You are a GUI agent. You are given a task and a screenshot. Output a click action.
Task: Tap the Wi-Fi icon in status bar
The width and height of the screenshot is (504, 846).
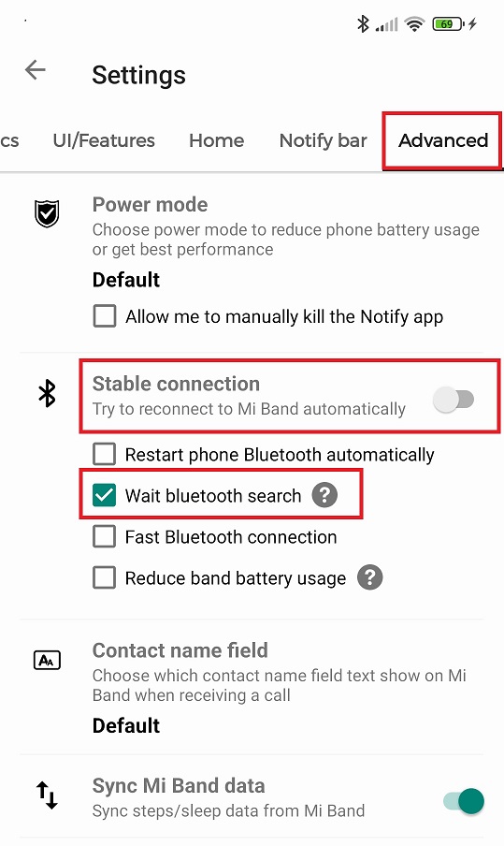point(414,23)
